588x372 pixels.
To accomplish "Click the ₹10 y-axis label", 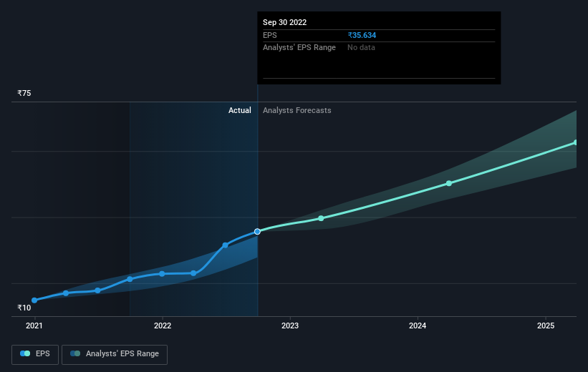I will coord(24,308).
